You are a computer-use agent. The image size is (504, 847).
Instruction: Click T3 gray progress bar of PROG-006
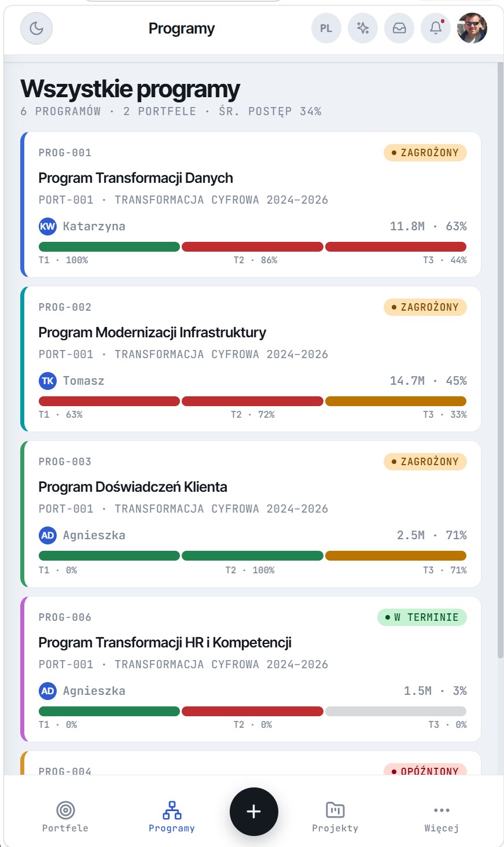coord(396,712)
